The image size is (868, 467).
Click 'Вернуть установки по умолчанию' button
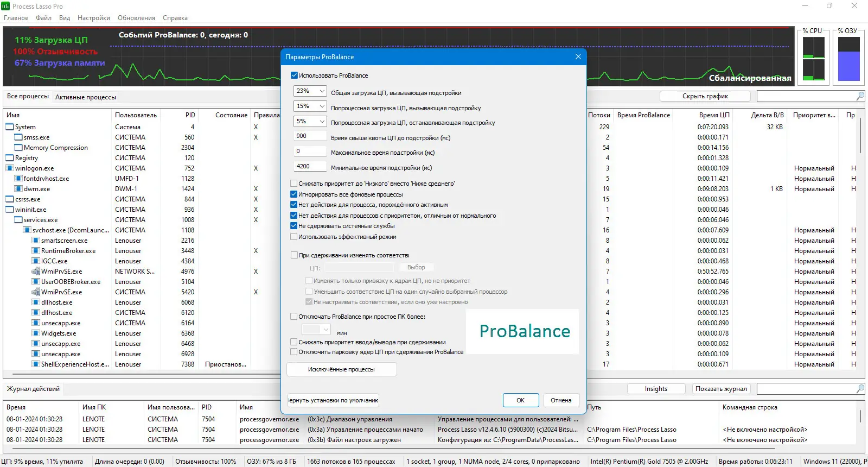click(x=333, y=400)
